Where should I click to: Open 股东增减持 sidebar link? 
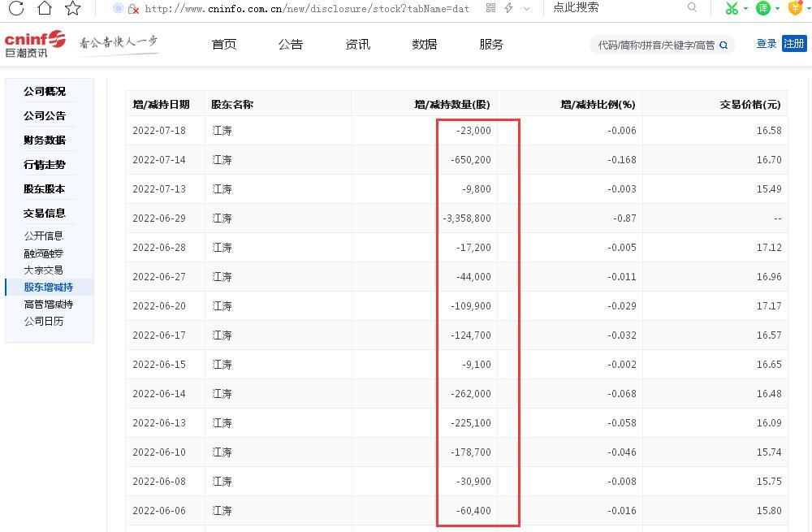(49, 287)
